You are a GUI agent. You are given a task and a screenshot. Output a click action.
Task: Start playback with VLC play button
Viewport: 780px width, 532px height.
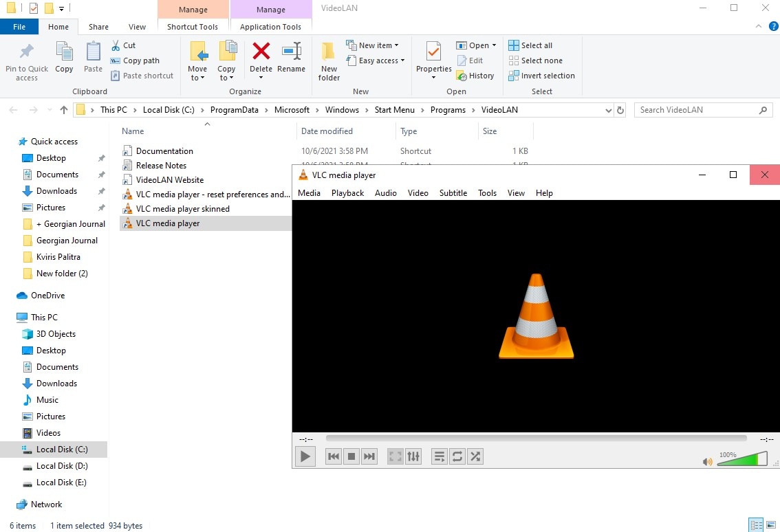click(x=305, y=456)
